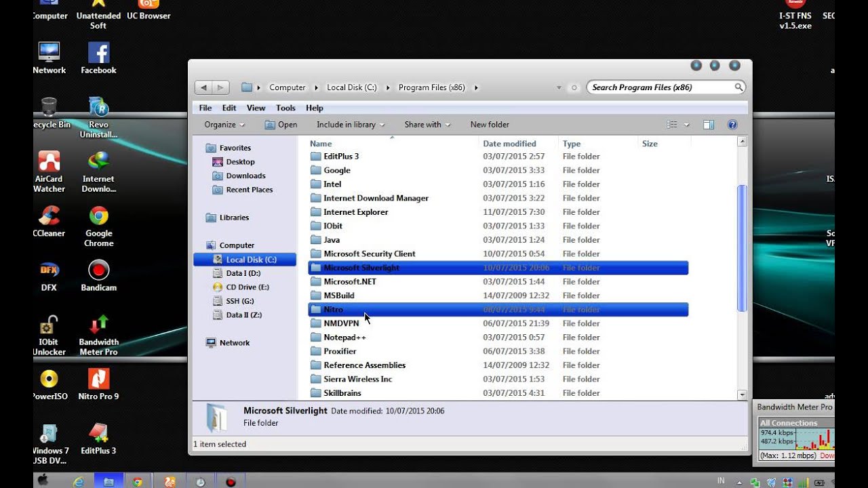
Task: Click search magnifier icon
Action: [x=738, y=87]
